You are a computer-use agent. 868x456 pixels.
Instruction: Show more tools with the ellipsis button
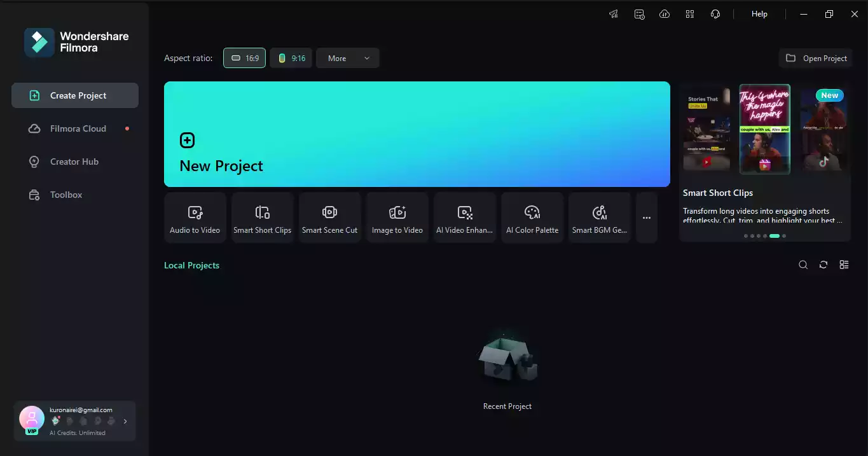647,218
